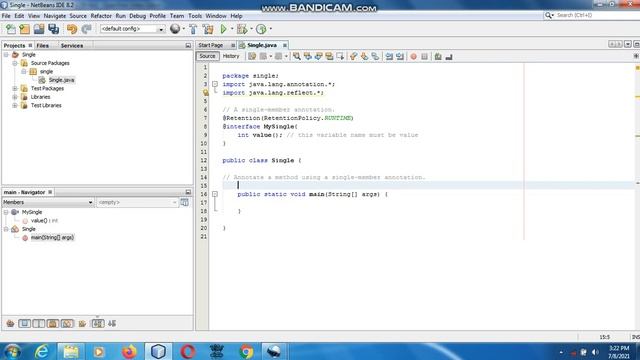Click the New File toolbar icon

click(x=11, y=29)
